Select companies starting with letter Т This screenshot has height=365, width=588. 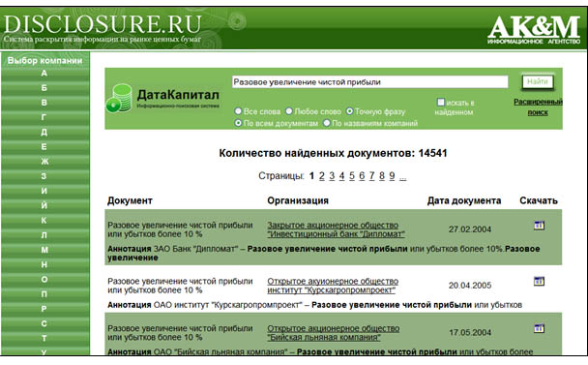(x=44, y=338)
